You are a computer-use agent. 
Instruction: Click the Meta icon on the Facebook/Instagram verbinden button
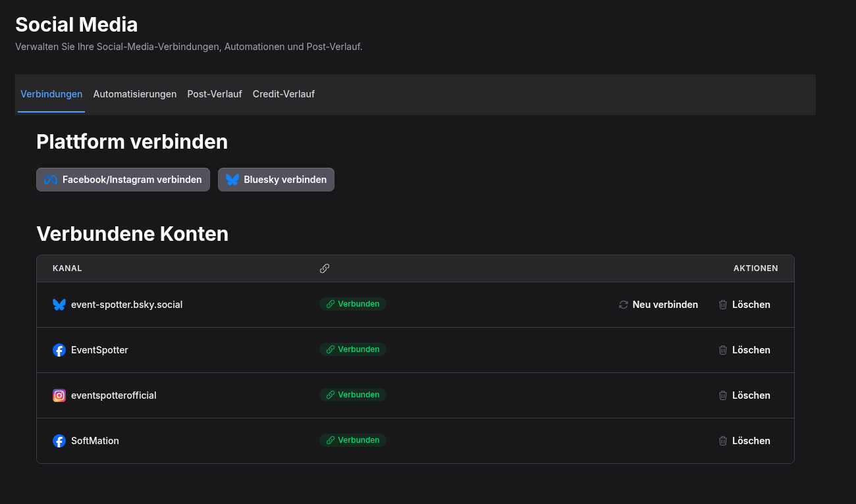[x=51, y=179]
